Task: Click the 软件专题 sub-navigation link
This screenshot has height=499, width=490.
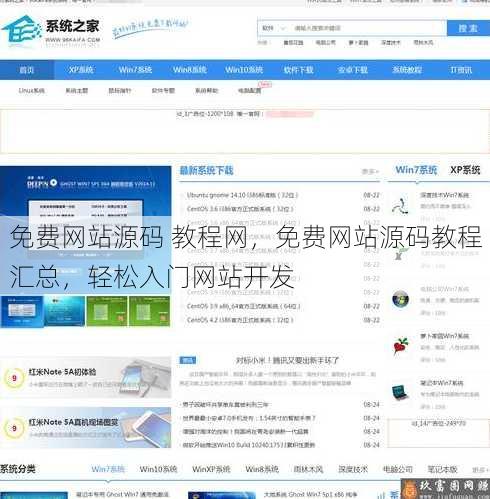Action: click(x=163, y=91)
